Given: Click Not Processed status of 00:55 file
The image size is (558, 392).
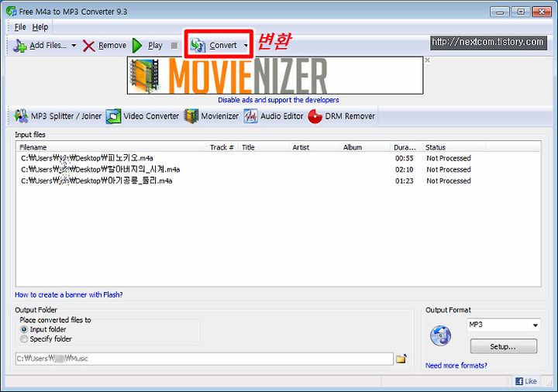Looking at the screenshot, I should (449, 158).
